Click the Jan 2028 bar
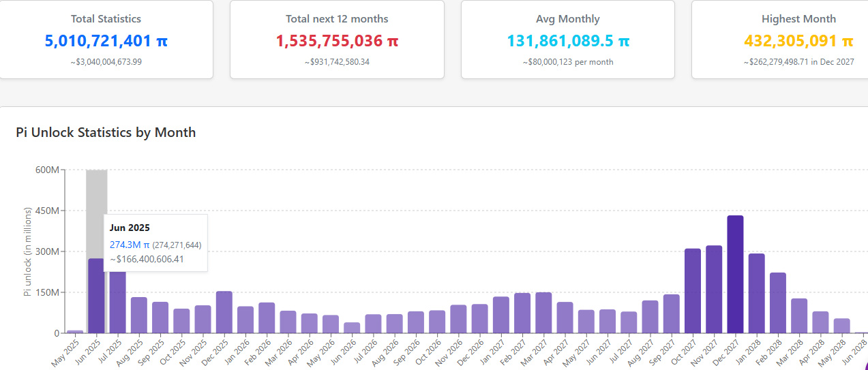 coord(756,294)
